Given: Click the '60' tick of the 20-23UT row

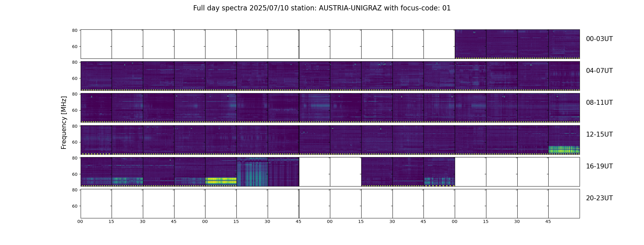Looking at the screenshot, I should pyautogui.click(x=75, y=206).
